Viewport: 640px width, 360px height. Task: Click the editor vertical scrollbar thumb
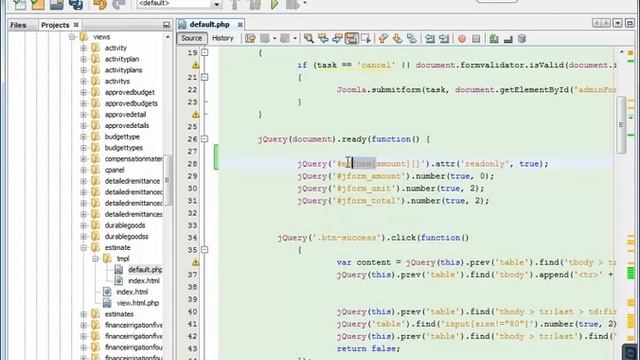621,124
